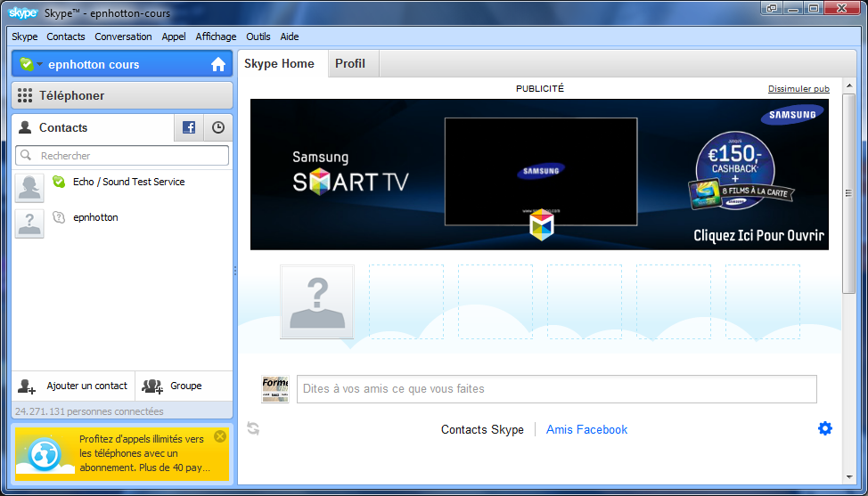Screen dimensions: 868x496
Task: Close the yellow subscription promotion banner
Action: coord(220,436)
